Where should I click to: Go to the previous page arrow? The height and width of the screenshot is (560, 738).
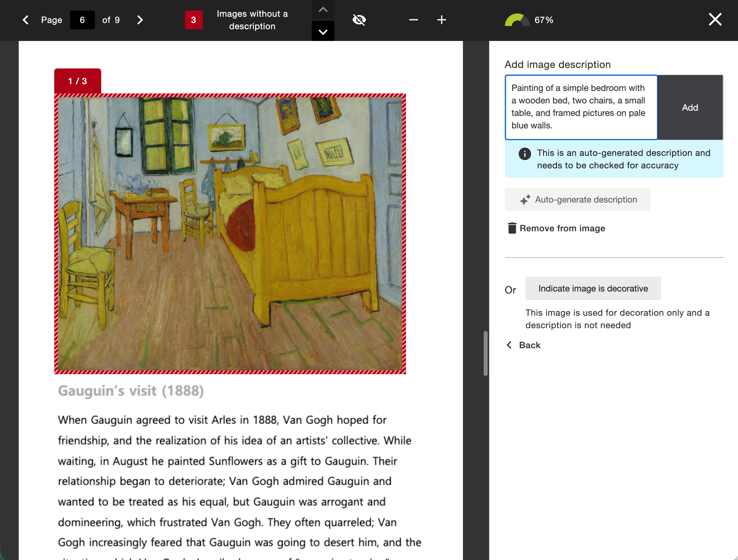26,20
